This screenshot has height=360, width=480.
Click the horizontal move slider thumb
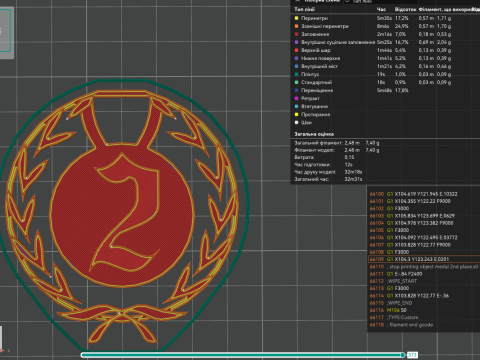(x=403, y=355)
